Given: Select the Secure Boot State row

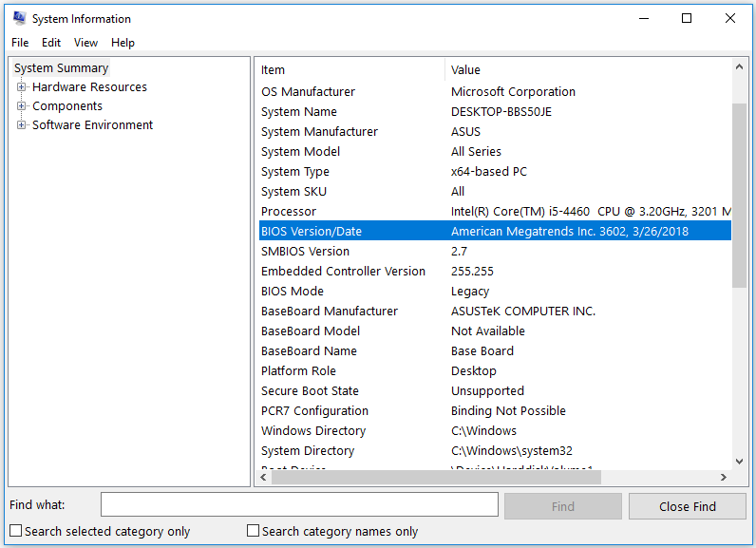Looking at the screenshot, I should tap(495, 391).
